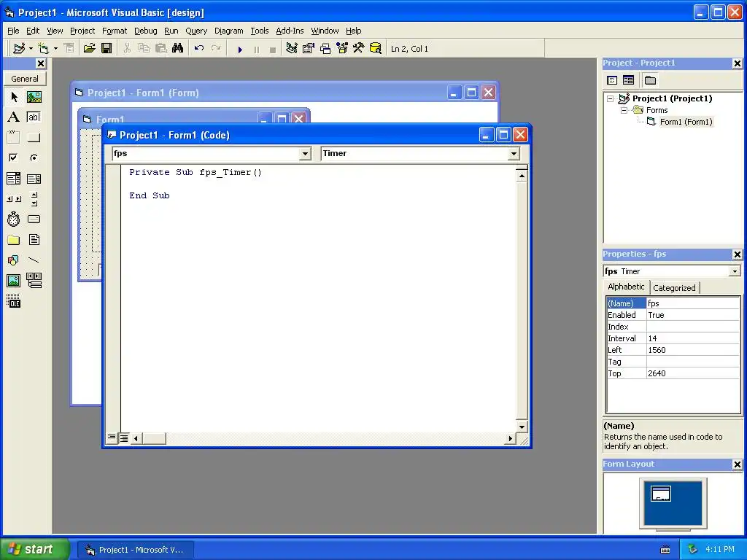The width and height of the screenshot is (747, 560).
Task: Select the PictureBox tool
Action: coord(34,97)
